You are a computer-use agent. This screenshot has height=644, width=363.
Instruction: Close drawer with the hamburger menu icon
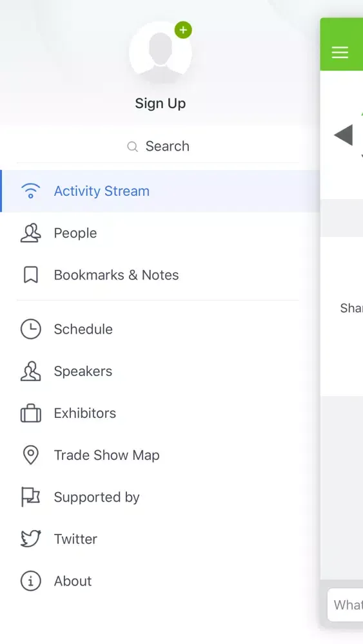[x=340, y=52]
